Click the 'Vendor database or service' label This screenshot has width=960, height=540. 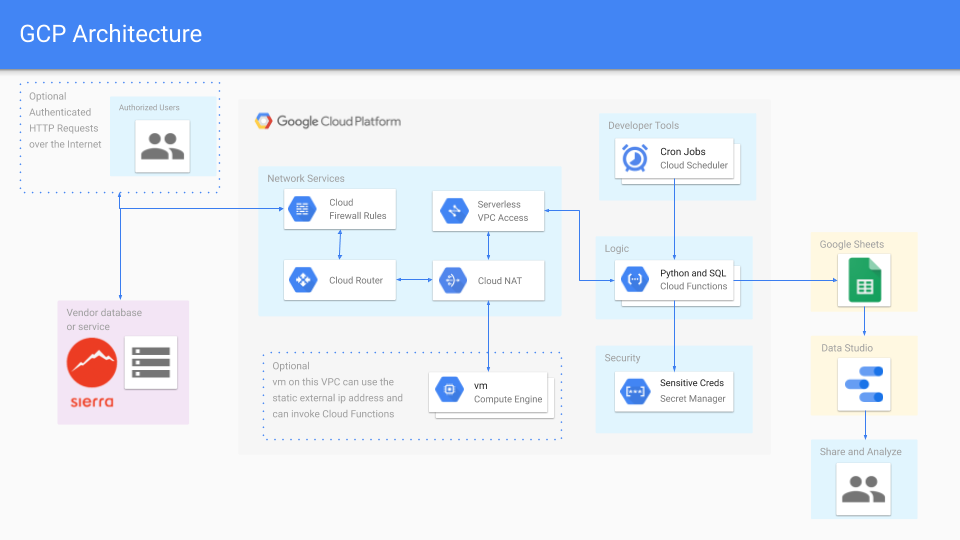pos(104,320)
